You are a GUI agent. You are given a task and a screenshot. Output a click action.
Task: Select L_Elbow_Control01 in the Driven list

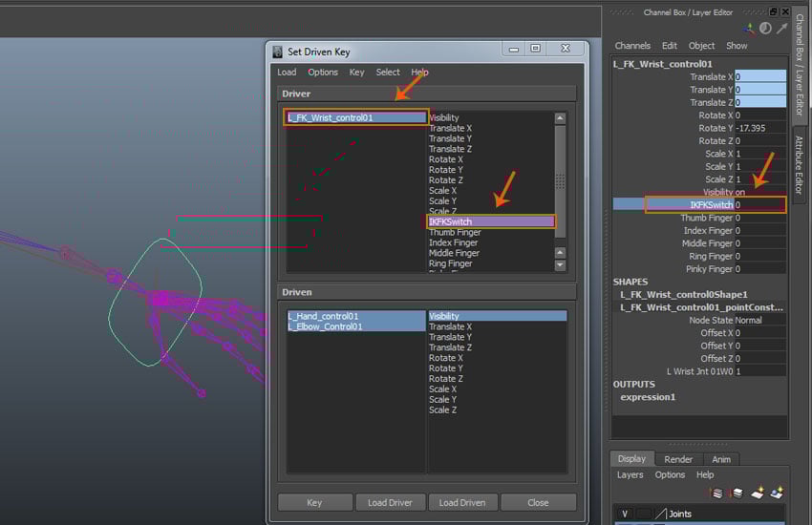click(326, 326)
